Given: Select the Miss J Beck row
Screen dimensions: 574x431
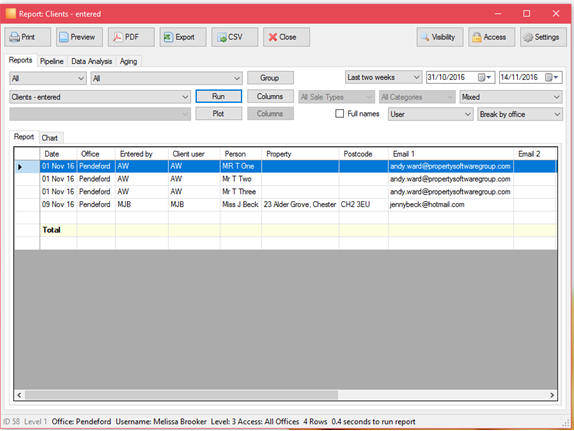Looking at the screenshot, I should click(286, 204).
